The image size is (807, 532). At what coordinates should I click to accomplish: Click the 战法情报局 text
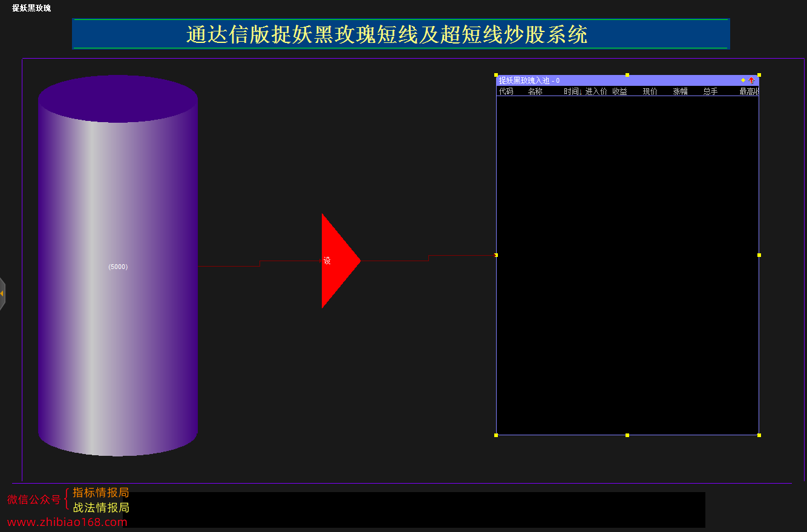(101, 507)
